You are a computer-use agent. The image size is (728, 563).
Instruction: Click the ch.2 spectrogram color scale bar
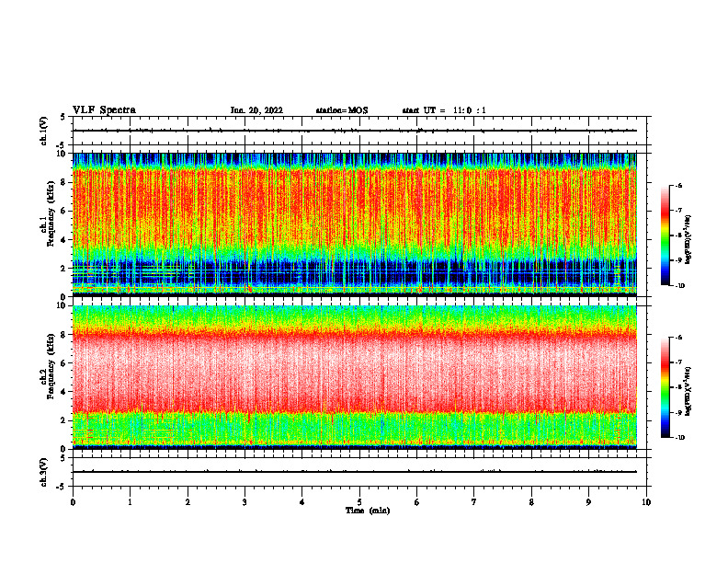665,387
